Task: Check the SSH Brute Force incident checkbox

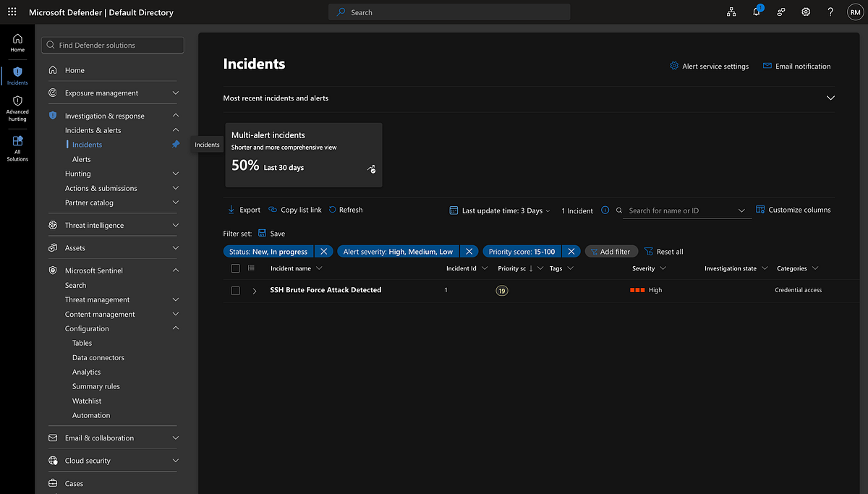Action: point(235,290)
